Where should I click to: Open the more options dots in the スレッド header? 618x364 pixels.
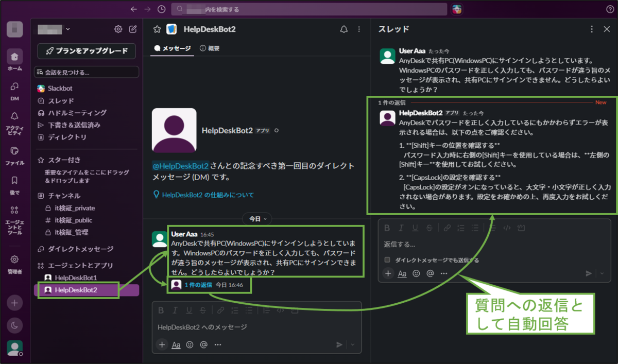coord(592,29)
